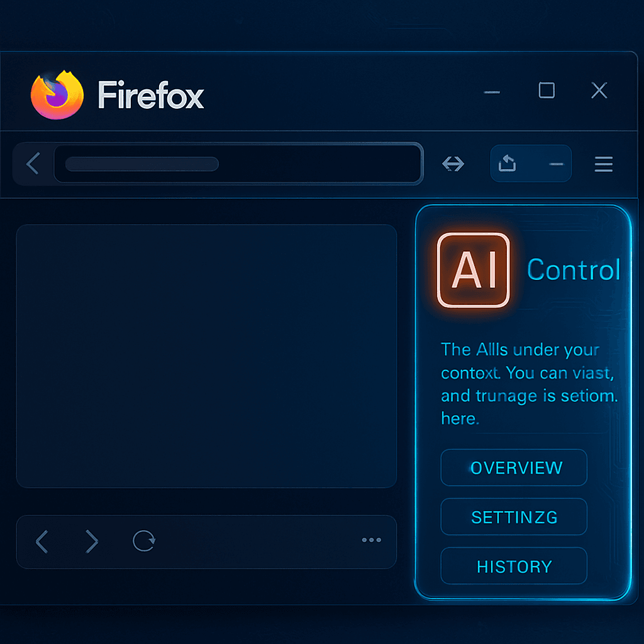Open the OVERVIEW section
Screen dimensions: 644x644
[514, 467]
